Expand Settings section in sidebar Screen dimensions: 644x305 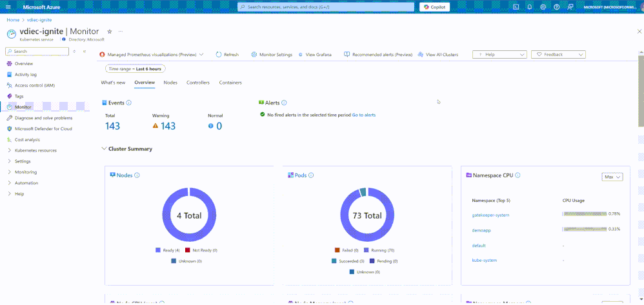coord(23,161)
